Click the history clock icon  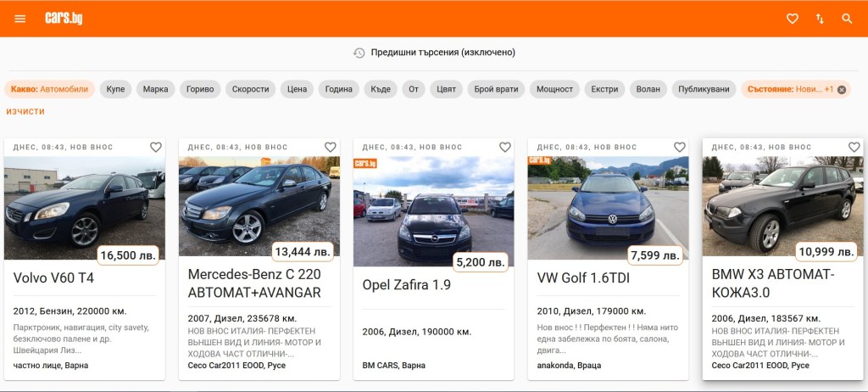(x=359, y=53)
